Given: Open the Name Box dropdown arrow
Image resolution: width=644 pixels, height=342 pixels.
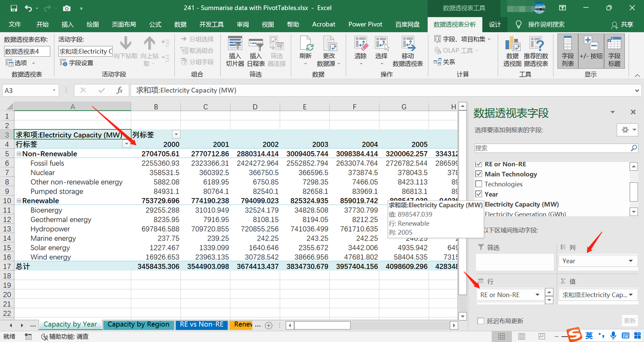Looking at the screenshot, I should point(54,90).
